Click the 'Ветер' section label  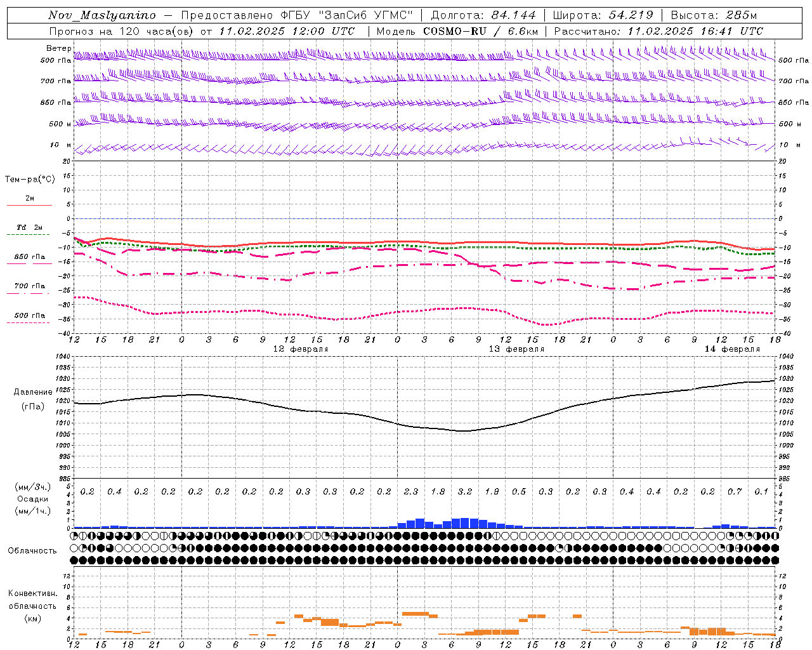coord(59,48)
